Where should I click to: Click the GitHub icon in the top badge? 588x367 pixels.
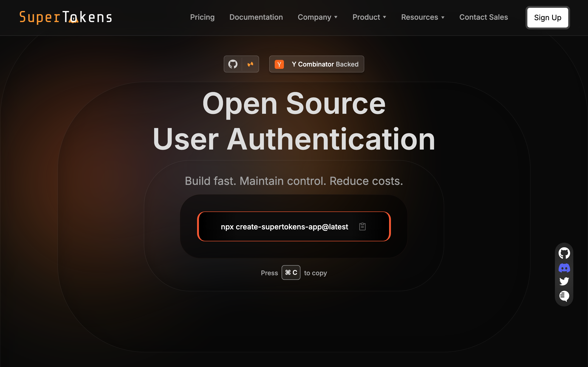click(233, 64)
